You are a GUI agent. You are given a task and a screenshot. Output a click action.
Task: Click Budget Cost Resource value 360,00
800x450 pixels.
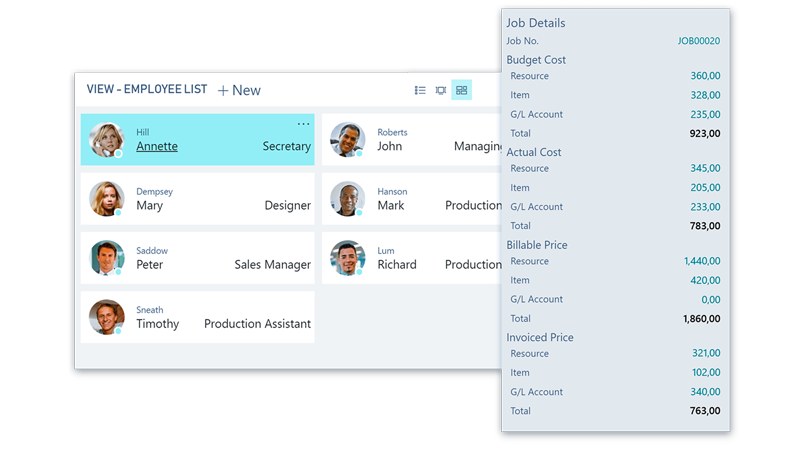[705, 76]
